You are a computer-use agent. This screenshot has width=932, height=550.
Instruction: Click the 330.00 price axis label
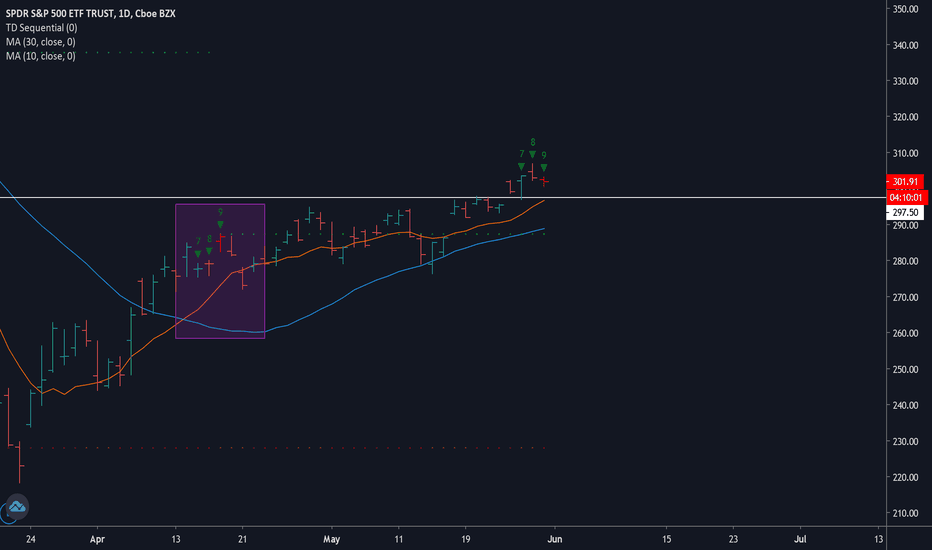tap(905, 81)
